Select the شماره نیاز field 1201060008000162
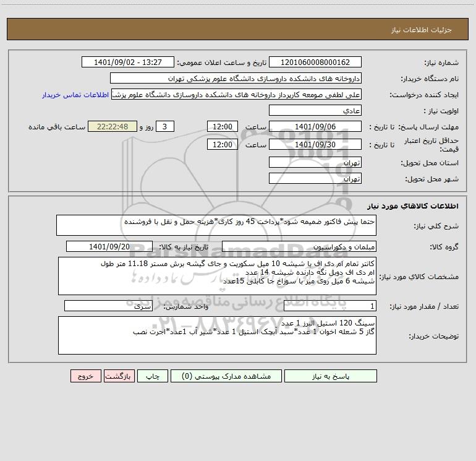 (315, 62)
